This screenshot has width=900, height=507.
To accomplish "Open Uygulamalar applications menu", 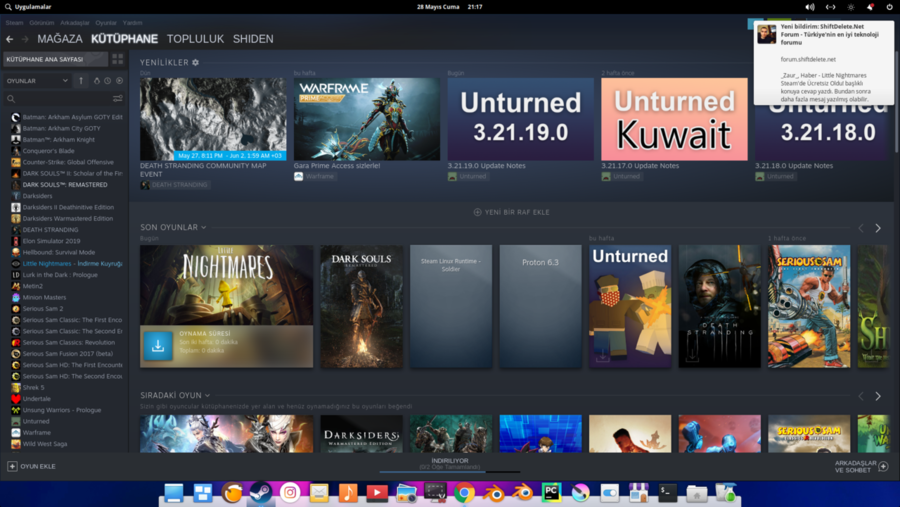I will (28, 7).
